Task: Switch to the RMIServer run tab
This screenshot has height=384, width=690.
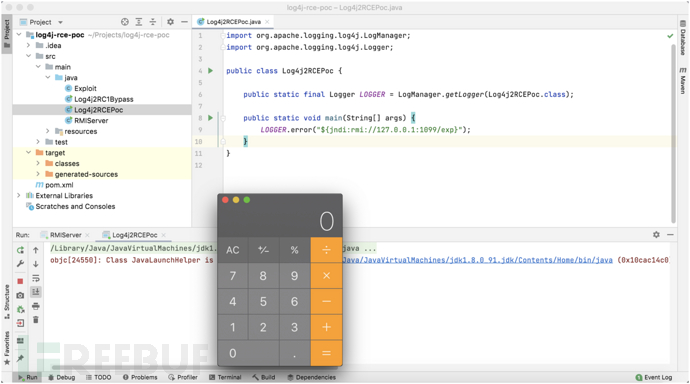Action: (x=65, y=235)
